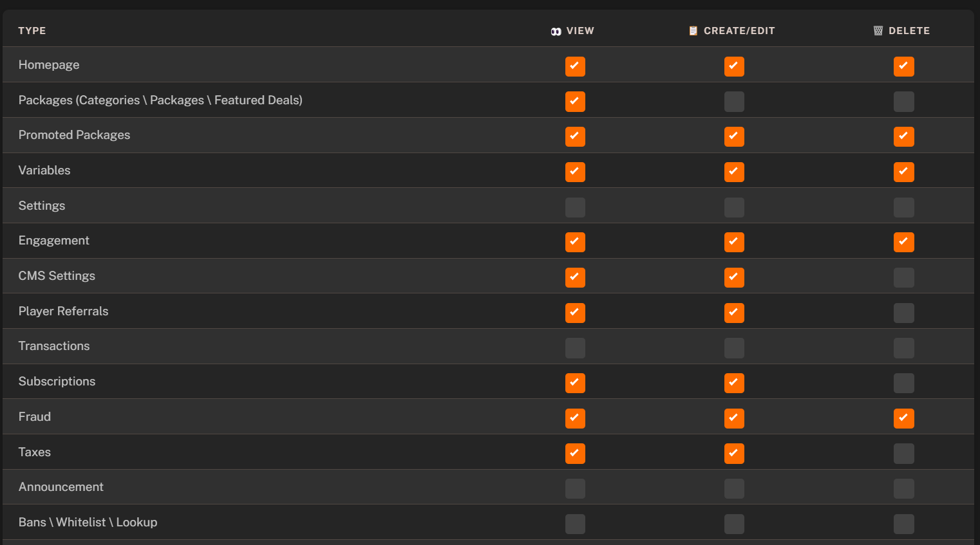Check Delete permission for Taxes

904,454
